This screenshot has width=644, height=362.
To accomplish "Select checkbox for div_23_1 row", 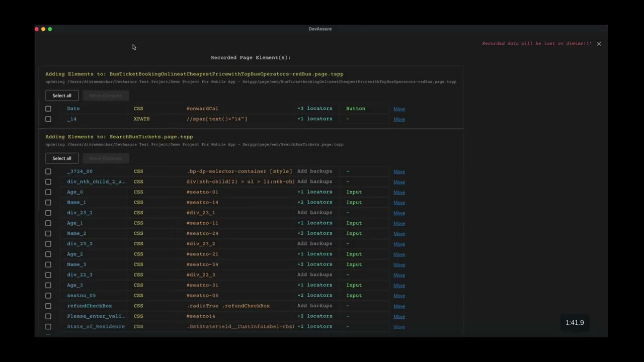I will click(x=48, y=213).
